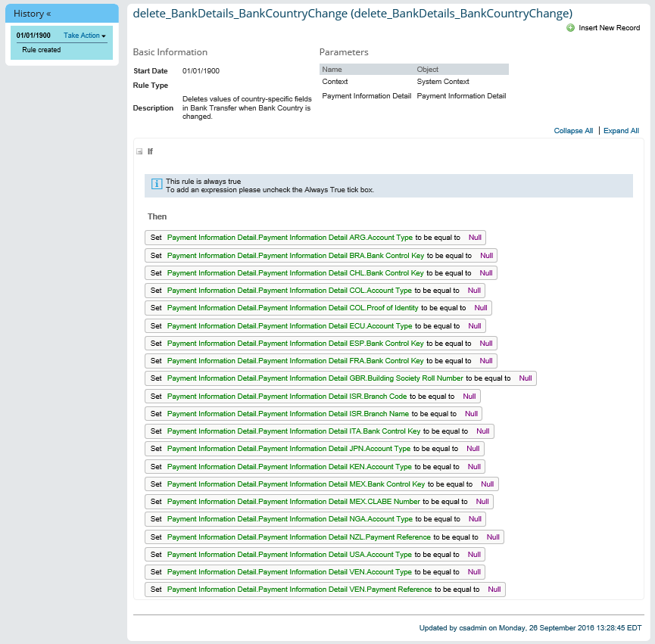Click the rule description text about Bank Country
The image size is (655, 644).
[247, 107]
